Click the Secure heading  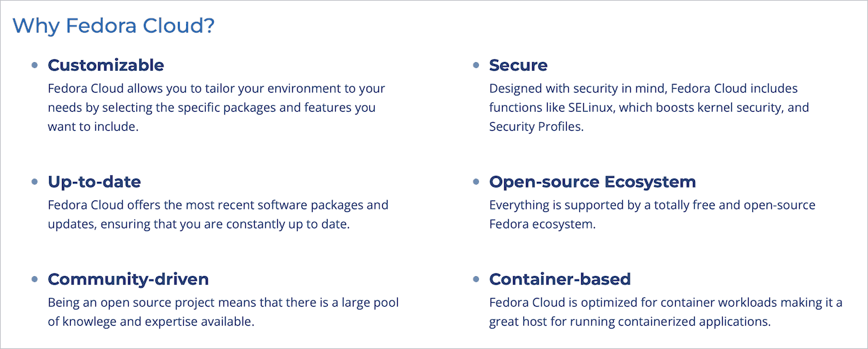tap(518, 65)
